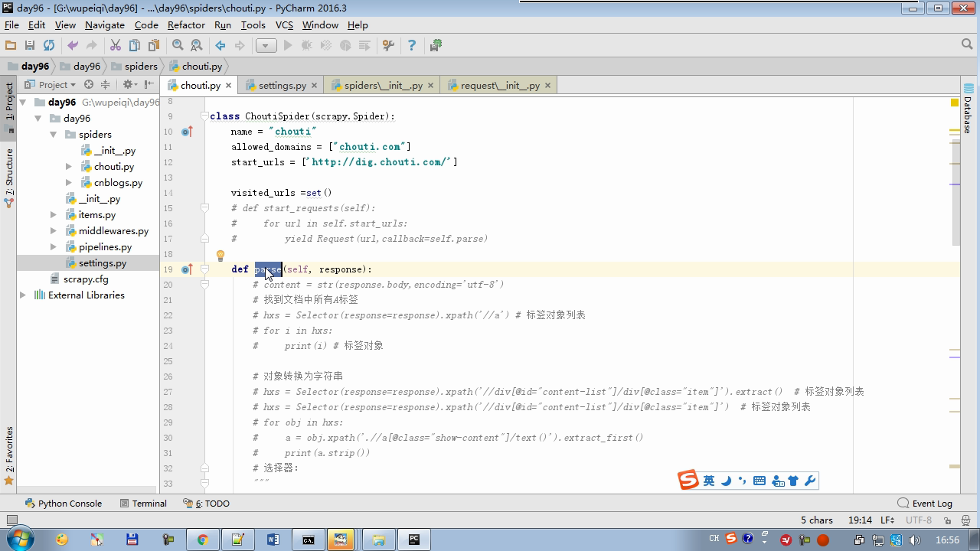Click the Google Chrome taskbar icon
This screenshot has height=551, width=980.
tap(202, 540)
